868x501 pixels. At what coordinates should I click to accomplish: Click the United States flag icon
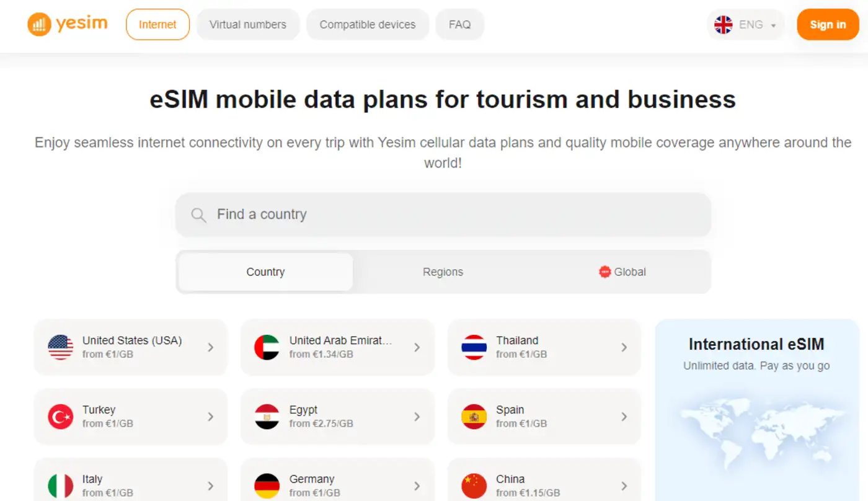(61, 347)
